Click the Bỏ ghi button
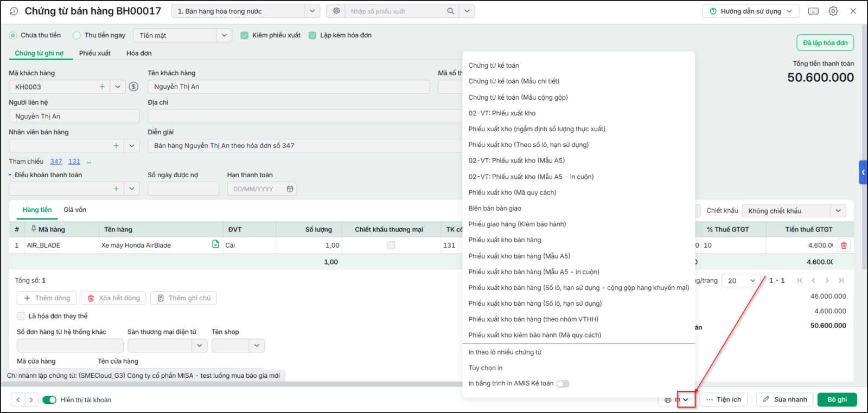 837,399
